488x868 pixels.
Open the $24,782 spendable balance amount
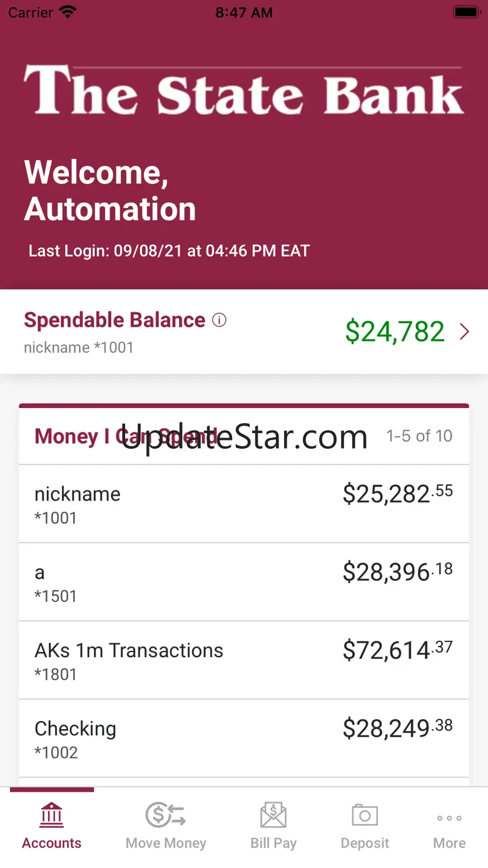[395, 332]
